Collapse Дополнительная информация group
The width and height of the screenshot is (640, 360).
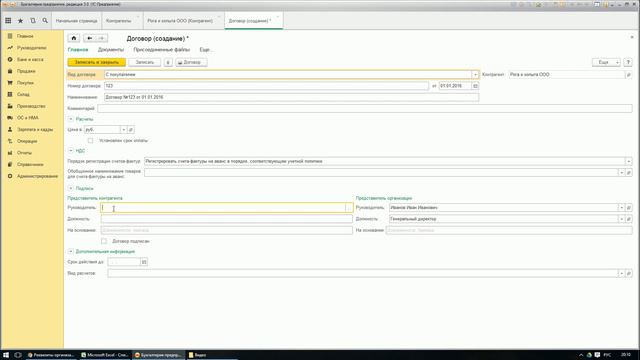point(71,252)
